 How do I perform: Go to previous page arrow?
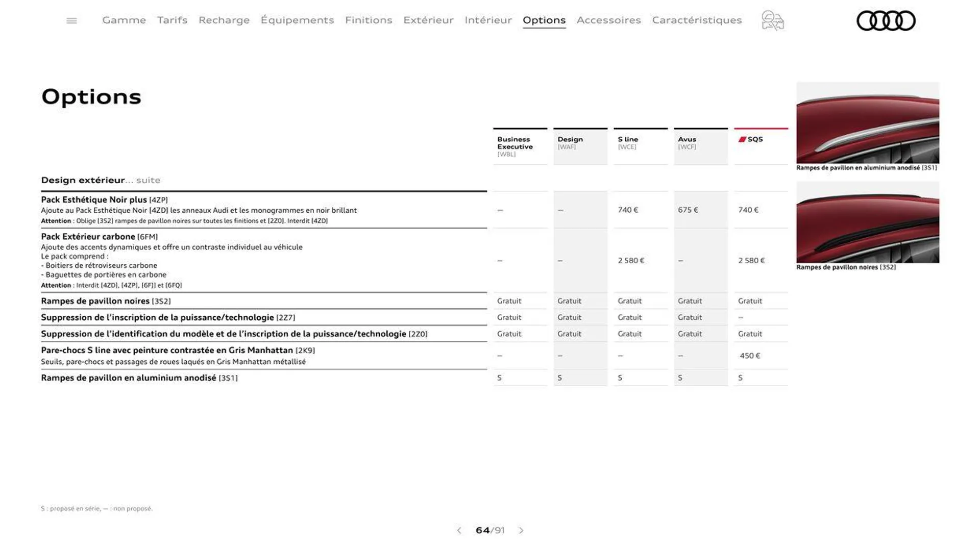coord(459,531)
